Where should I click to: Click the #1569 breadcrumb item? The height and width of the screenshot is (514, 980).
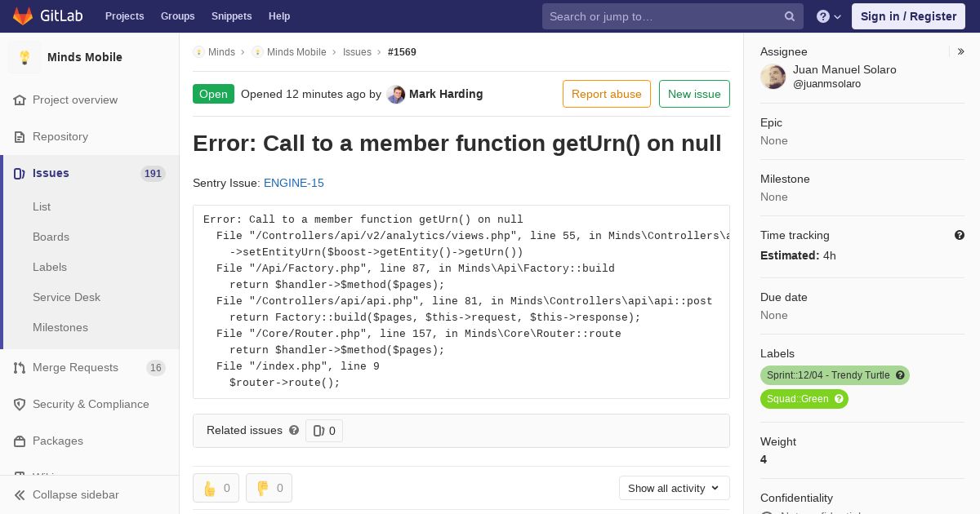(402, 51)
